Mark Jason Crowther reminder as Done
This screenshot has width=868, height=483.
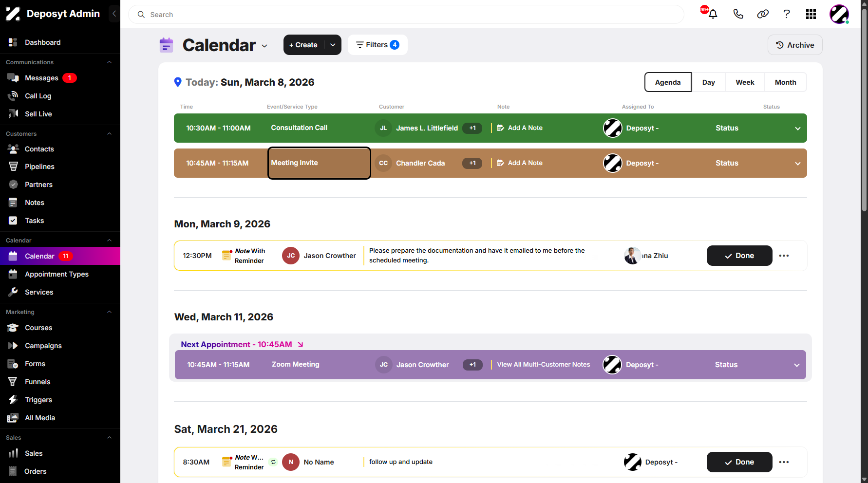[x=739, y=256]
